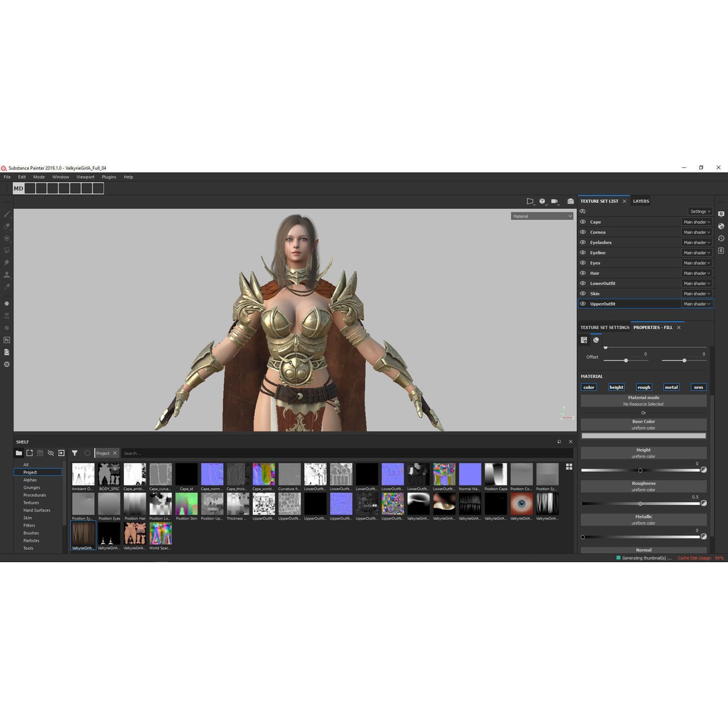Screen dimensions: 728x728
Task: Open the Plugins menu
Action: click(109, 177)
